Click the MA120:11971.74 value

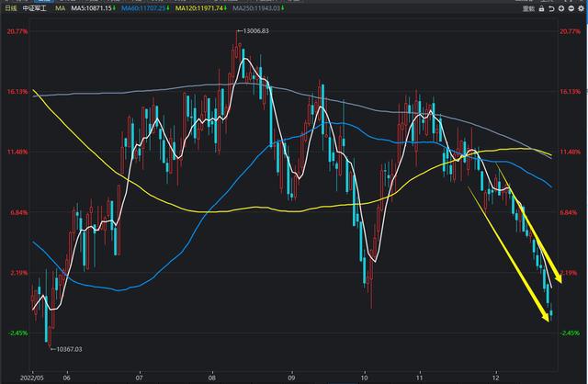(198, 8)
